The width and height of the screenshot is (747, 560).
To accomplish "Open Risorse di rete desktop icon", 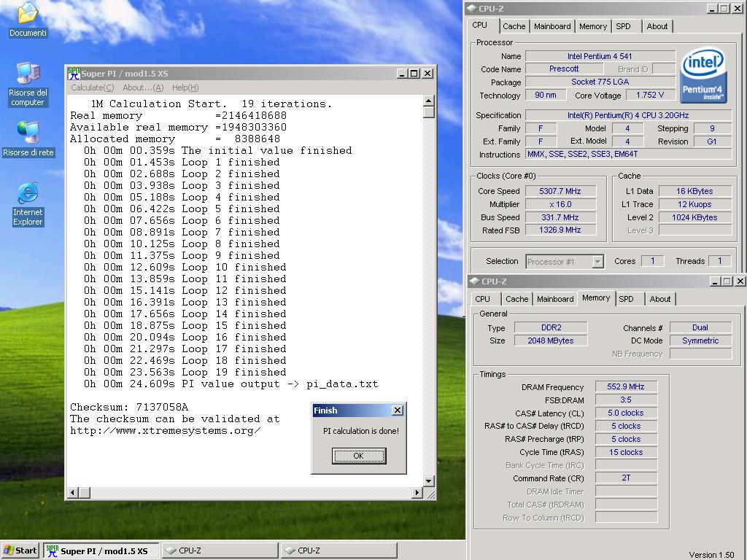I will point(28,139).
